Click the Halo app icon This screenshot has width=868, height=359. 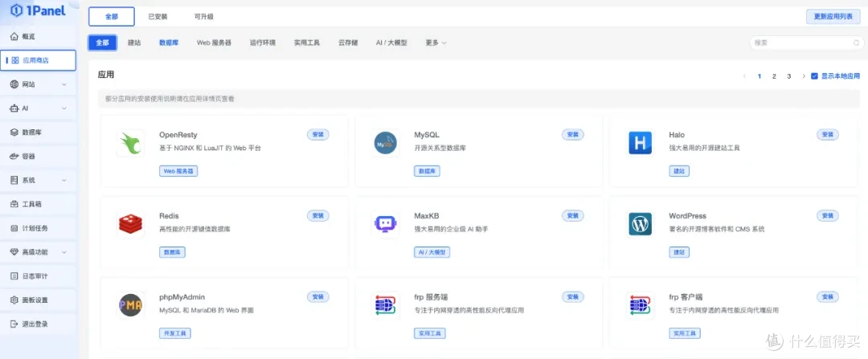641,143
